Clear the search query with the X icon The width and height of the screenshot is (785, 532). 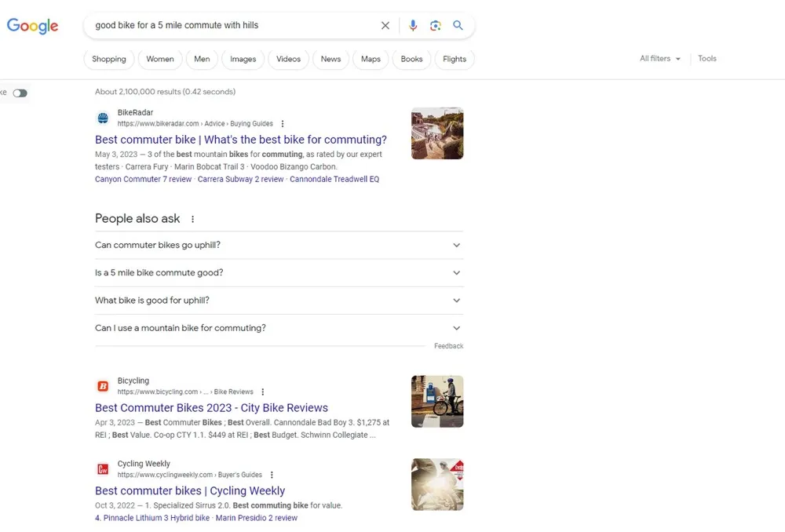(x=385, y=26)
